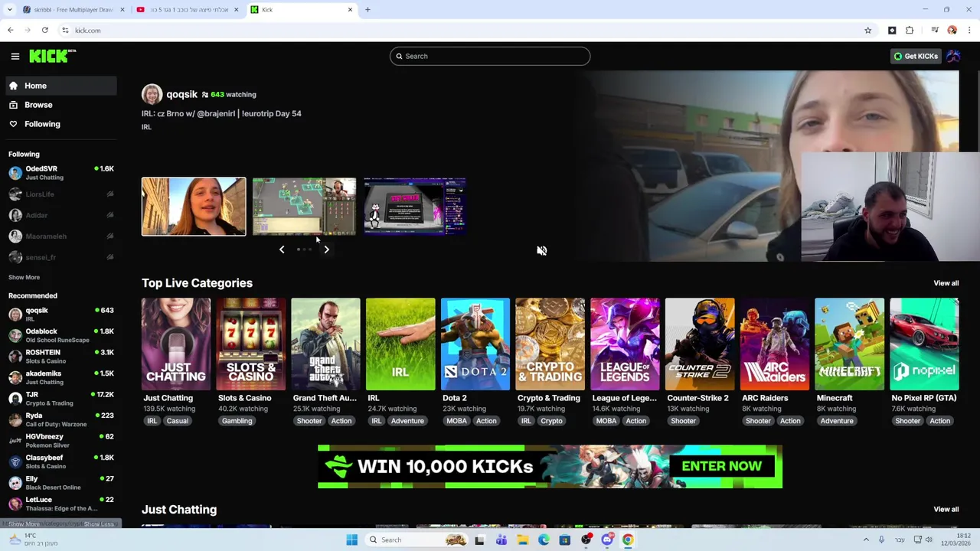Open Chrome extensions puzzle icon
This screenshot has height=551, width=980.
(x=910, y=31)
